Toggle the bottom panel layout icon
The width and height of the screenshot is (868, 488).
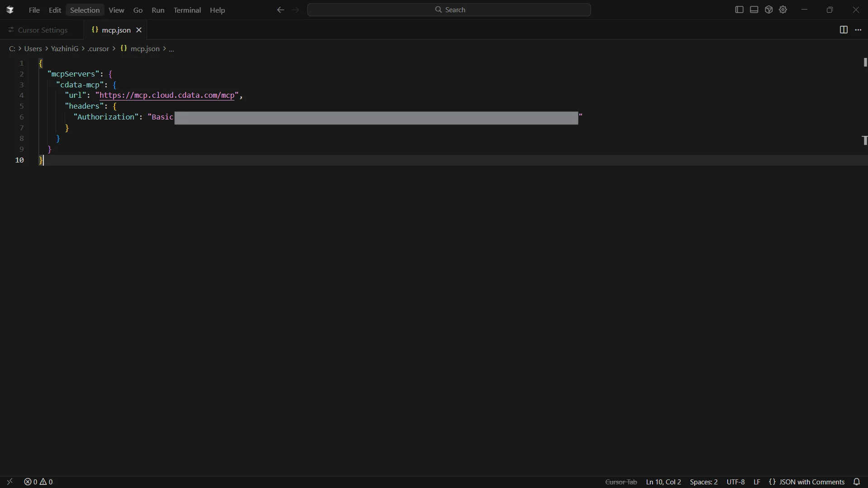click(x=754, y=10)
